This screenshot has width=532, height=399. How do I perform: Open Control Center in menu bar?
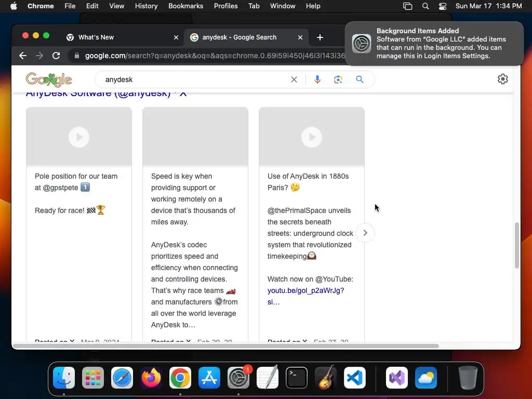[x=443, y=6]
